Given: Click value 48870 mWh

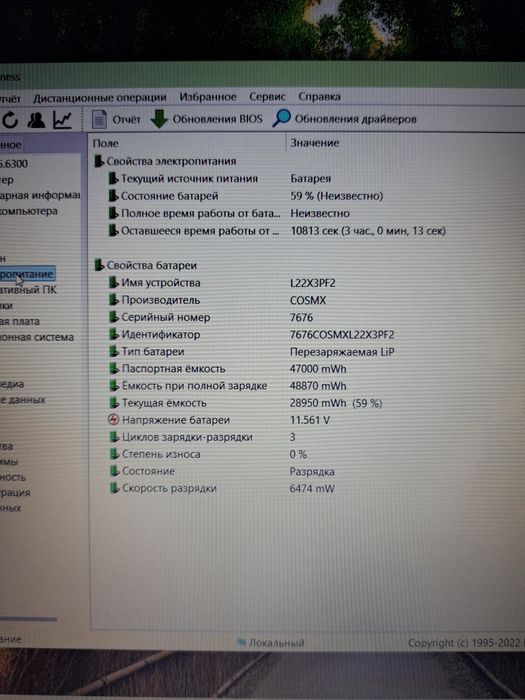Looking at the screenshot, I should (x=318, y=386).
